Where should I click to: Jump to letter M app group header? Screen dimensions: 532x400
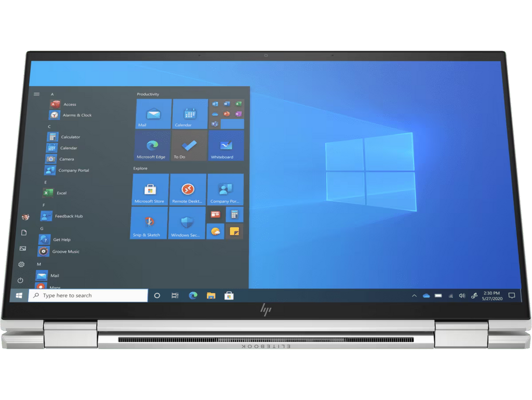click(39, 264)
